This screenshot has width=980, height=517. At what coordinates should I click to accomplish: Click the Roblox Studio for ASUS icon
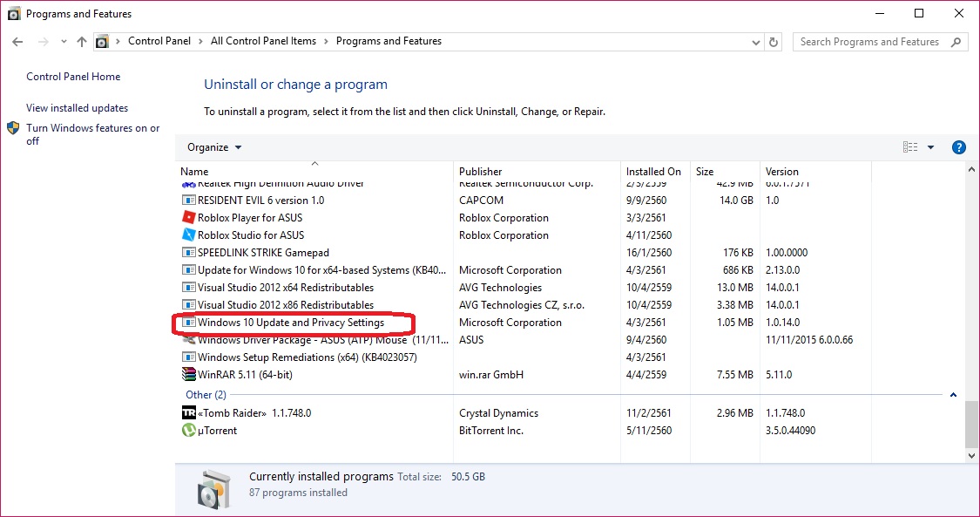coord(188,235)
